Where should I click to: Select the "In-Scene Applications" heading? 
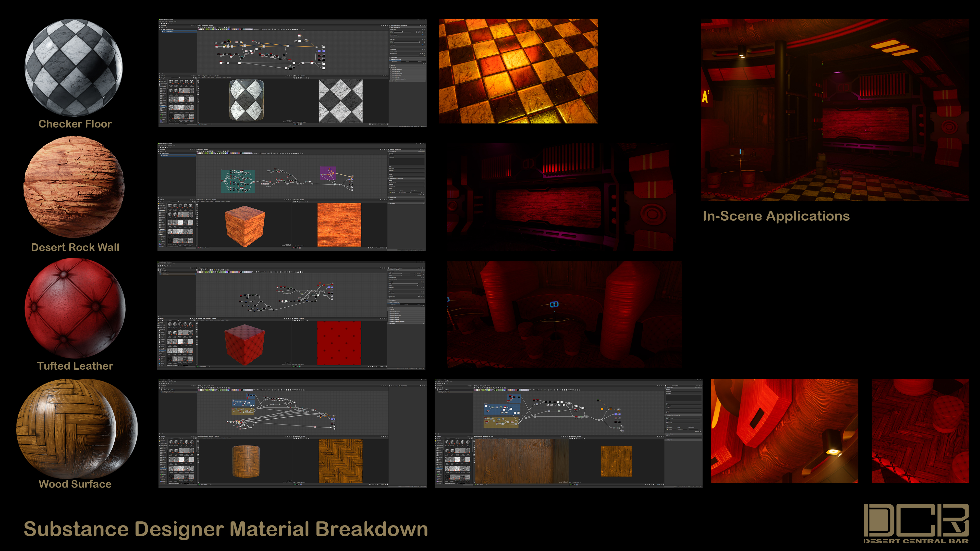click(x=776, y=216)
